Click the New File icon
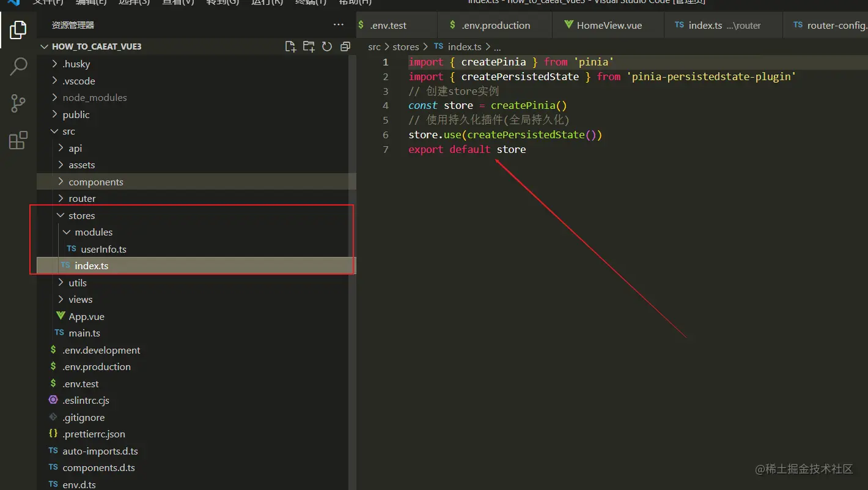 coord(290,46)
